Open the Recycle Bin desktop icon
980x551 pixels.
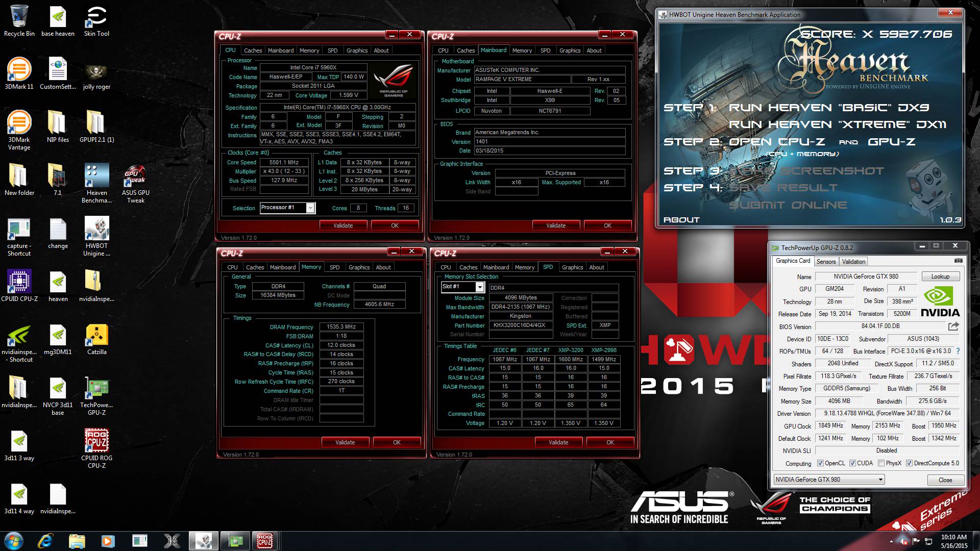point(19,21)
